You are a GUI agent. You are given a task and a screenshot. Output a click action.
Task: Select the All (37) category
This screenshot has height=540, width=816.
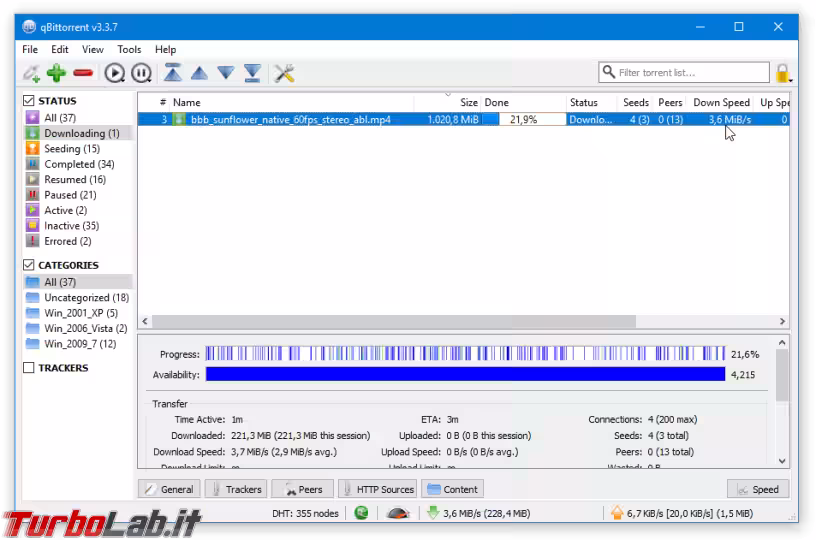(78, 282)
